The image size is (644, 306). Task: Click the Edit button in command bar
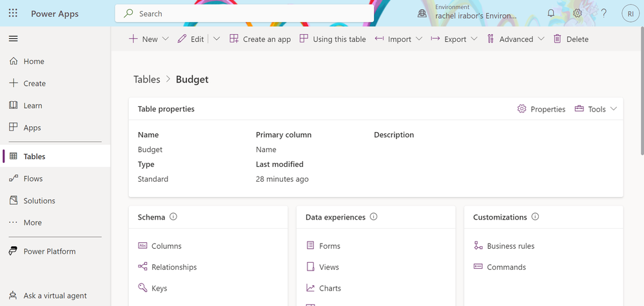(x=191, y=39)
